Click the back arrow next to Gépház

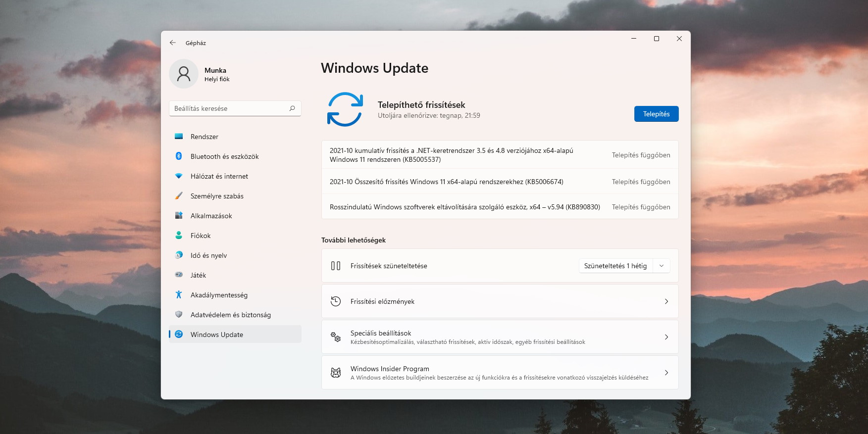click(x=173, y=43)
